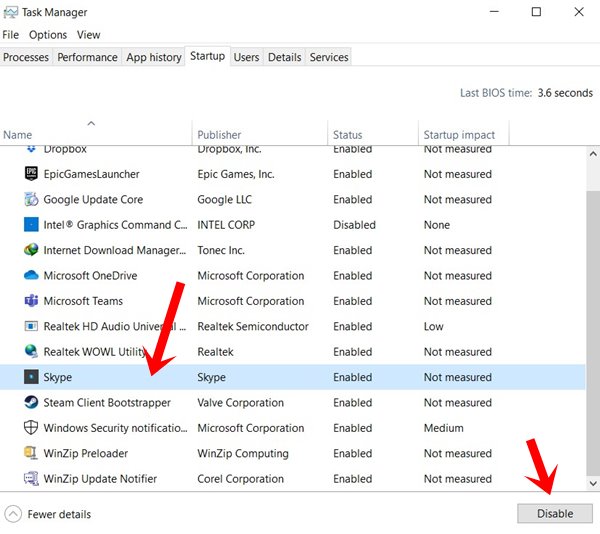The image size is (600, 534).
Task: Open the Options menu
Action: tap(48, 35)
